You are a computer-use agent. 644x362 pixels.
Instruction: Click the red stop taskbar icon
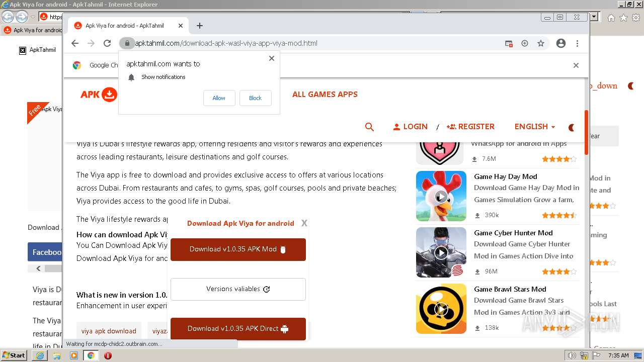108,355
